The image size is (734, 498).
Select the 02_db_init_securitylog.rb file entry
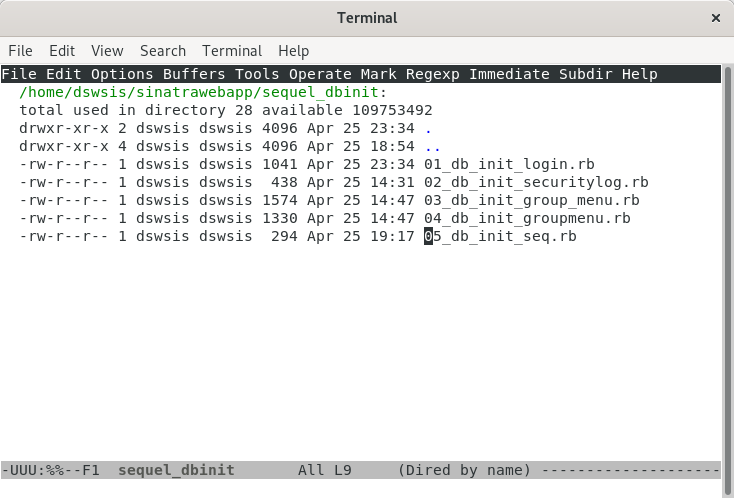pyautogui.click(x=536, y=182)
